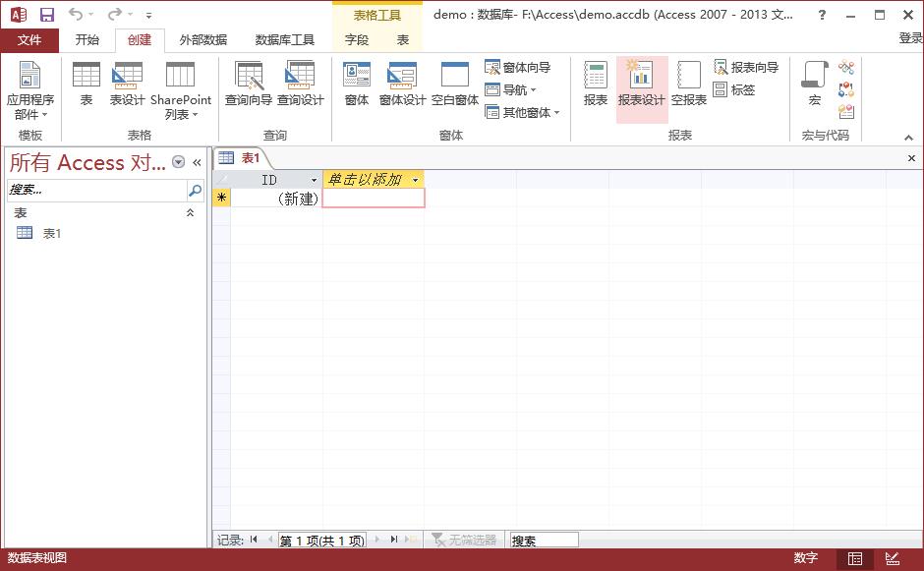Save using the quick access save icon
This screenshot has width=924, height=571.
coord(46,15)
